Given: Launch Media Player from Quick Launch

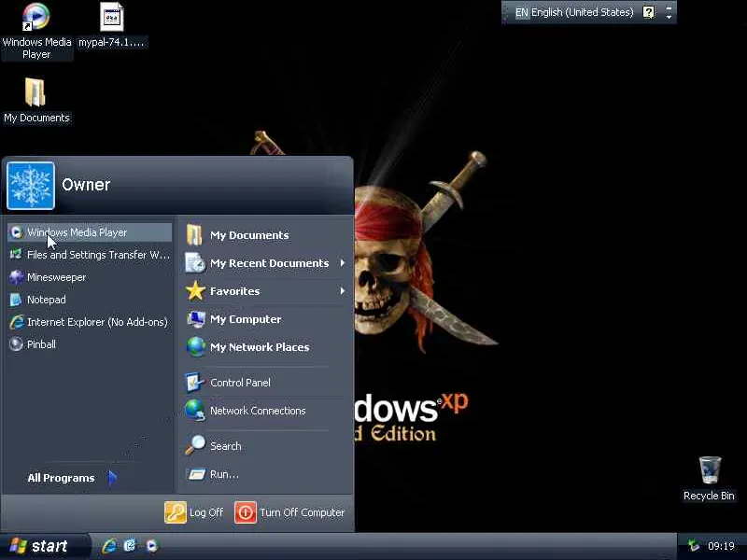Looking at the screenshot, I should [x=151, y=546].
